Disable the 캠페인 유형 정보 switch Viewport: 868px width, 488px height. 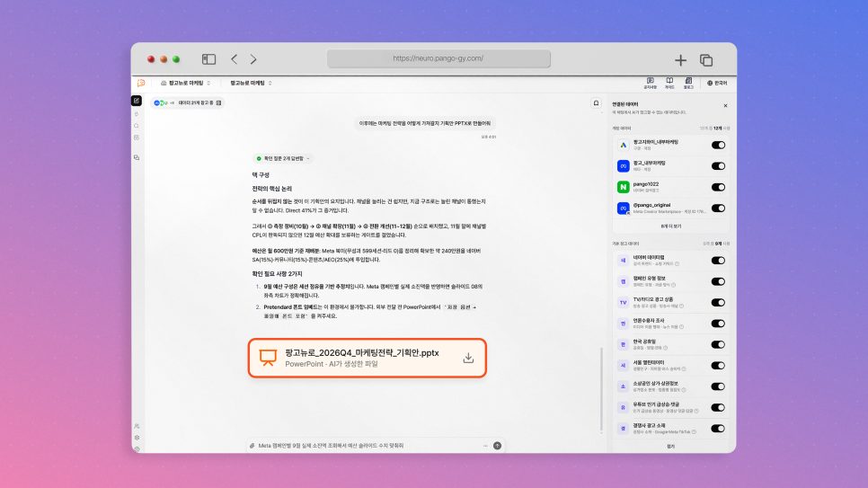718,281
